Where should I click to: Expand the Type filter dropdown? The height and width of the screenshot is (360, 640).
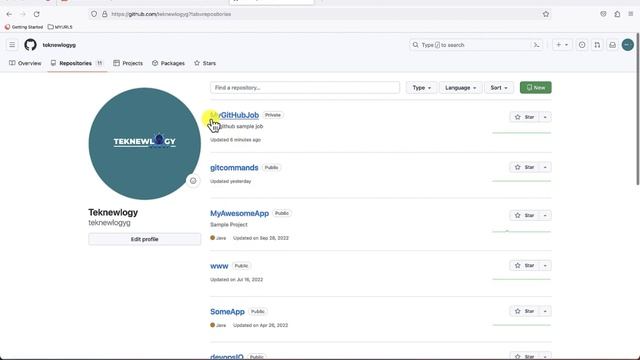coord(421,88)
